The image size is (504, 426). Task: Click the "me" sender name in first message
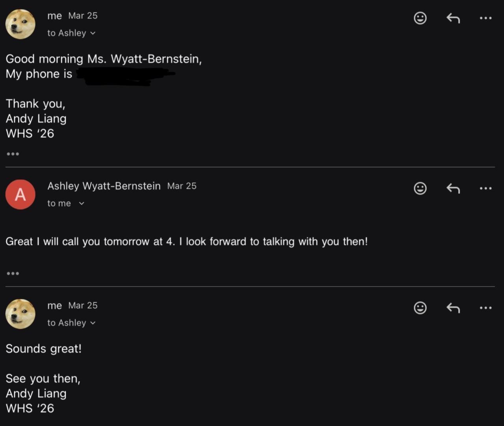click(x=54, y=16)
